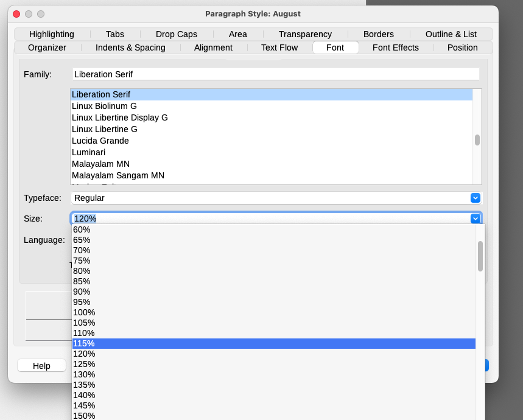
Task: Open the Indents & Spacing tab
Action: [x=130, y=47]
